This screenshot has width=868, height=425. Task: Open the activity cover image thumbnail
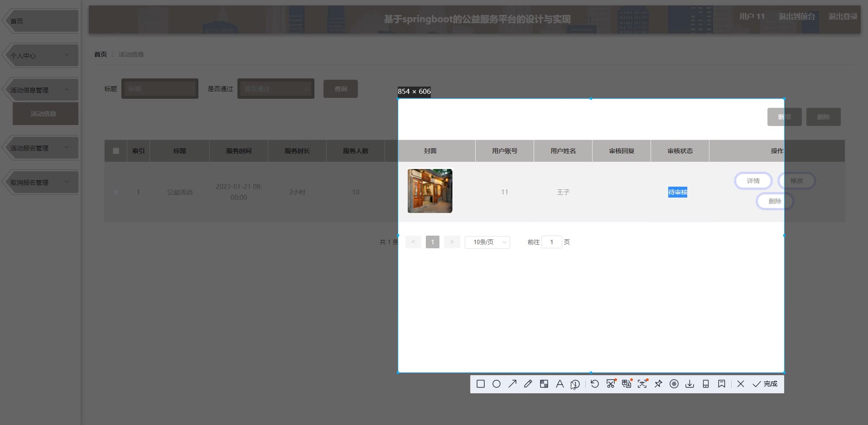point(430,191)
